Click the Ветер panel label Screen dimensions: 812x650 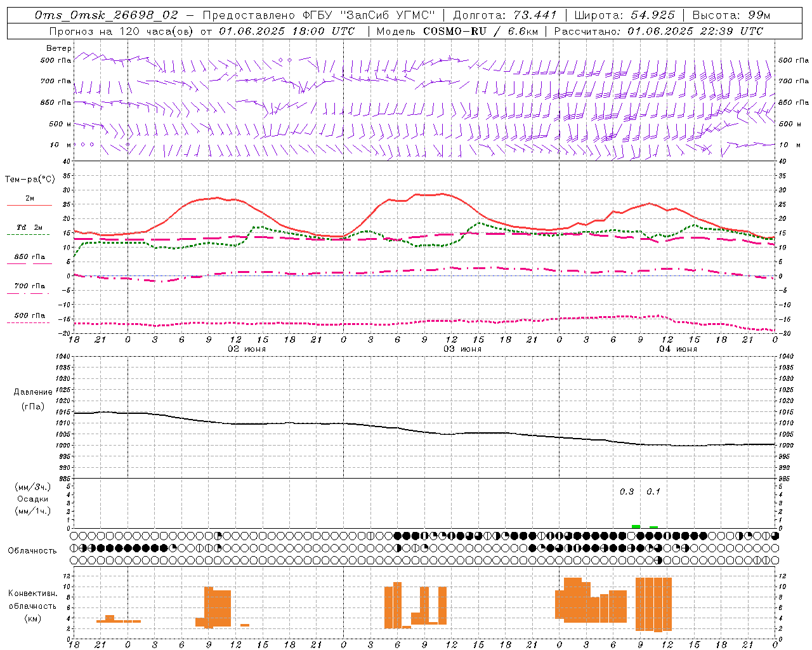(x=59, y=48)
